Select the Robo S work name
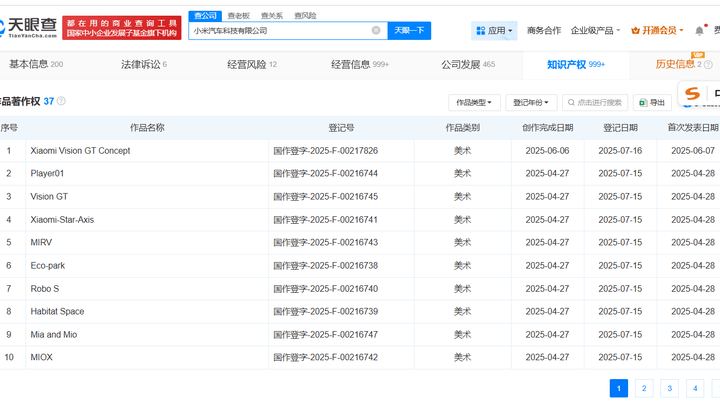This screenshot has height=405, width=720. (45, 288)
